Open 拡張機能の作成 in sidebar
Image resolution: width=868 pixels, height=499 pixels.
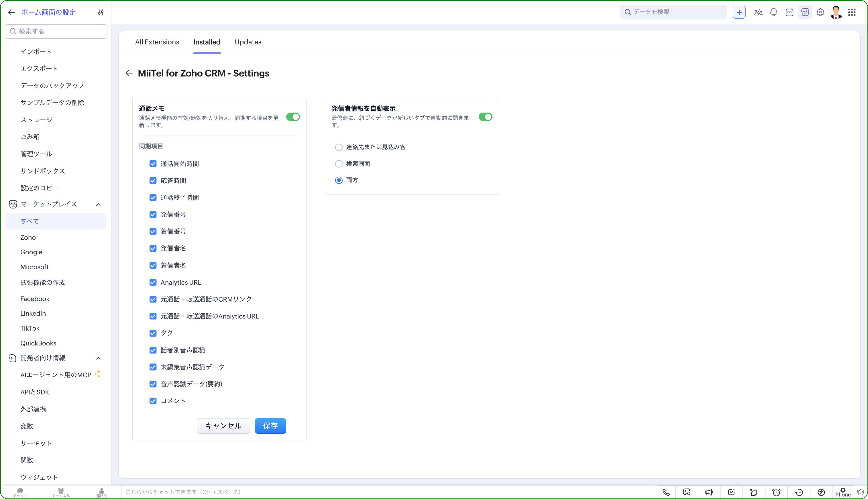click(42, 283)
